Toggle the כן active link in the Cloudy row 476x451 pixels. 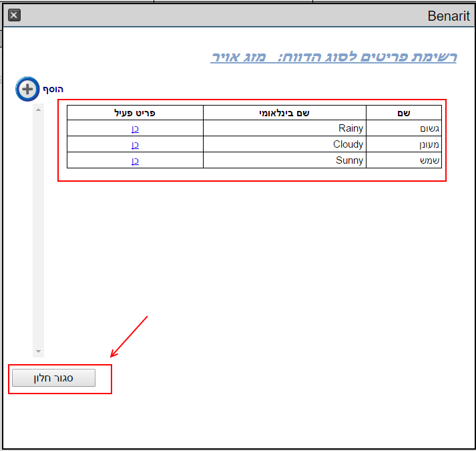pos(135,144)
